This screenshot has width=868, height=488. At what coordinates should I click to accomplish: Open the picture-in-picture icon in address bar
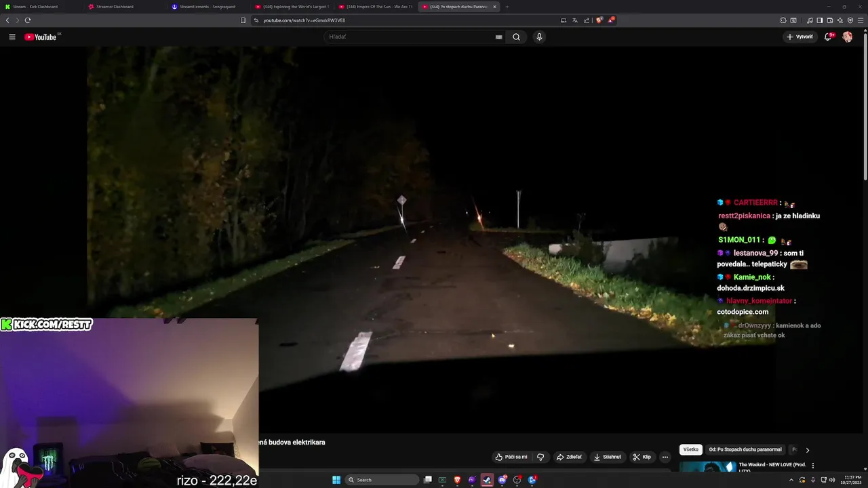point(564,20)
